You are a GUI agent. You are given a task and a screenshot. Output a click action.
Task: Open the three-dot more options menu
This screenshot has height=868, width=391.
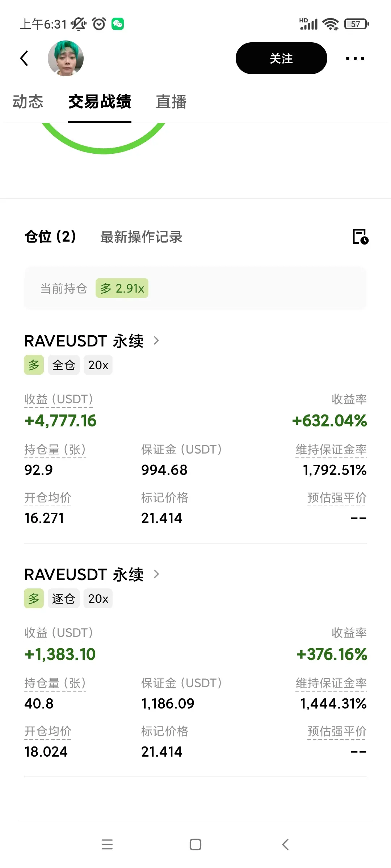click(355, 58)
